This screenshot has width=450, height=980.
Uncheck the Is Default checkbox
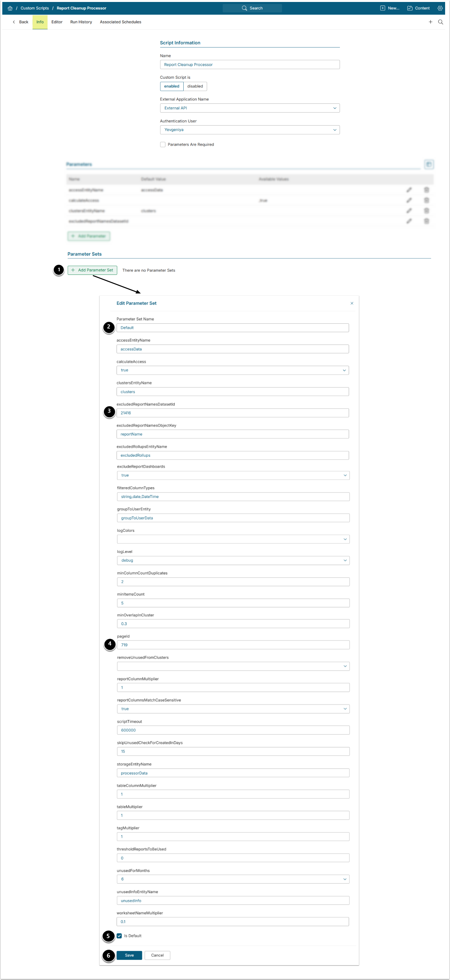point(120,935)
